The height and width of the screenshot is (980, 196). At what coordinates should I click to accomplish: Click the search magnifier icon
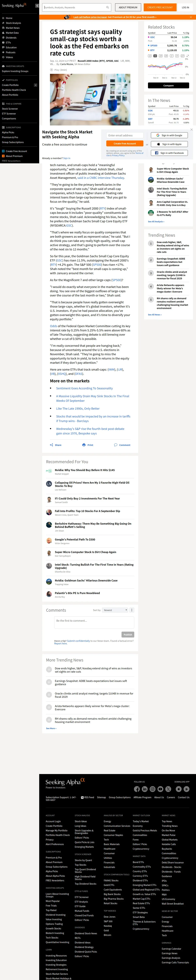(107, 7)
